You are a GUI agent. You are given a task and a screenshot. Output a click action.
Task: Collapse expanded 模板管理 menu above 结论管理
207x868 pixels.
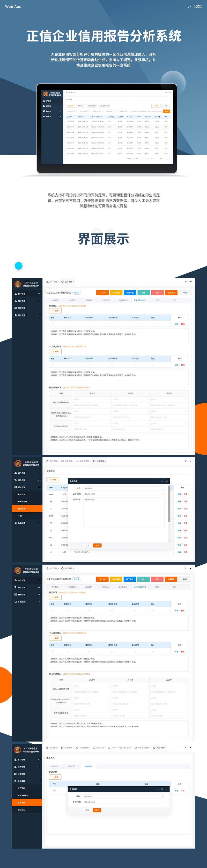(x=39, y=487)
